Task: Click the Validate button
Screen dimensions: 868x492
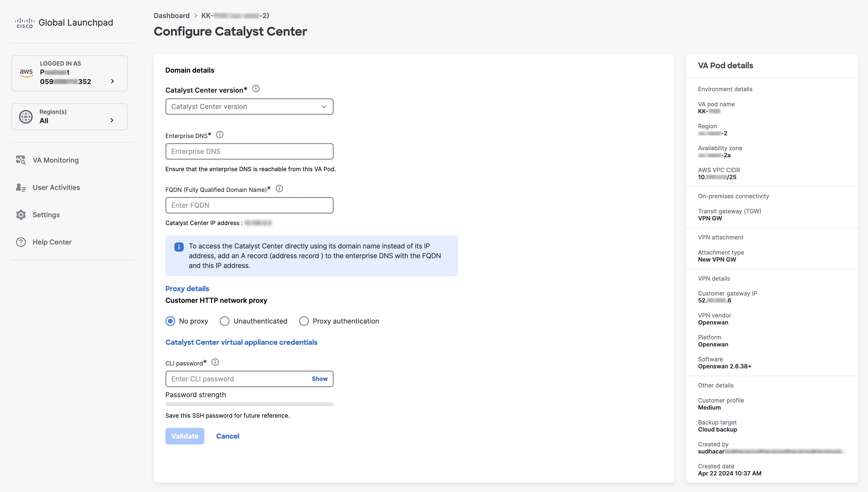Action: (184, 436)
